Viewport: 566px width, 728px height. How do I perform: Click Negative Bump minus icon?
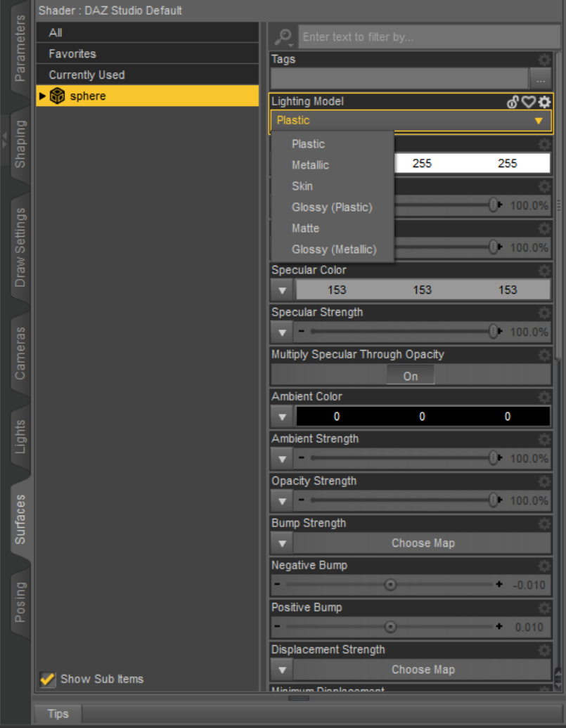[x=278, y=584]
